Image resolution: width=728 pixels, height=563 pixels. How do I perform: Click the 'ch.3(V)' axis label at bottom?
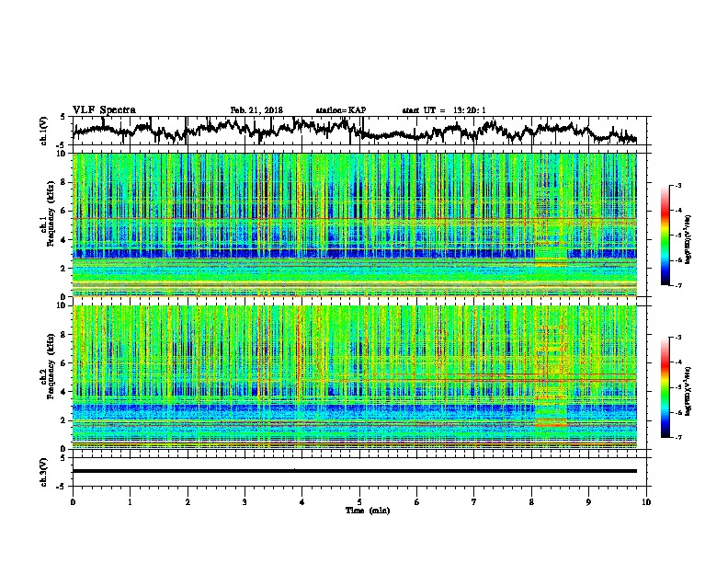point(44,472)
